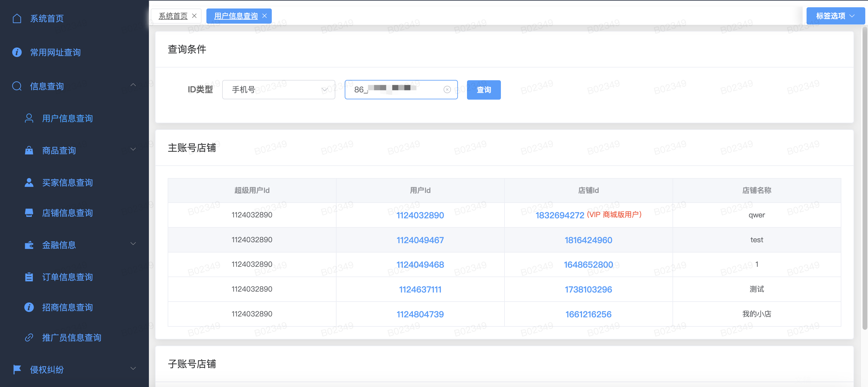Close the 系统首页 tab
Viewport: 868px width, 387px height.
tap(194, 16)
